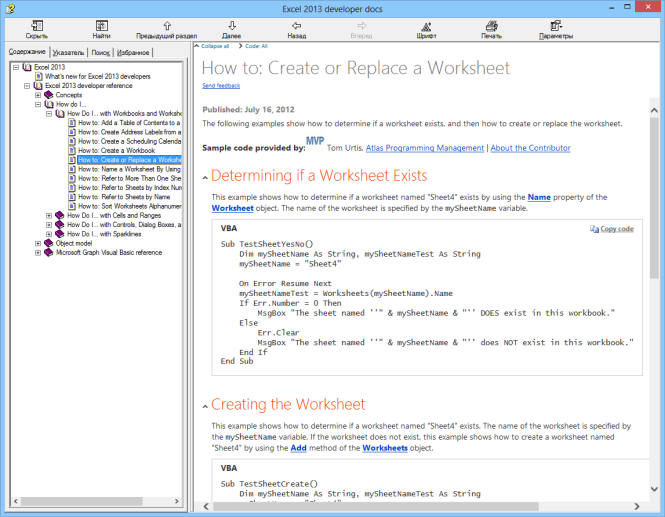Click the Object model book icon
Screen dimensions: 665x517
pos(49,243)
